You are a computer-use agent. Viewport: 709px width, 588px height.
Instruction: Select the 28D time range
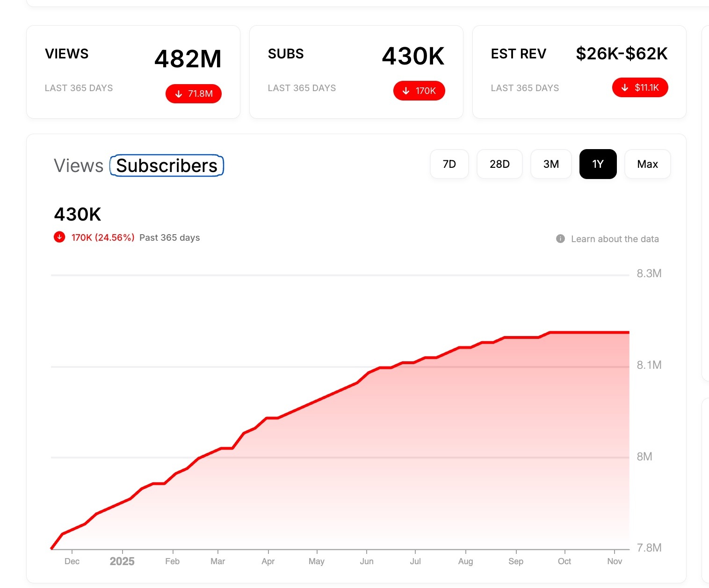(499, 164)
